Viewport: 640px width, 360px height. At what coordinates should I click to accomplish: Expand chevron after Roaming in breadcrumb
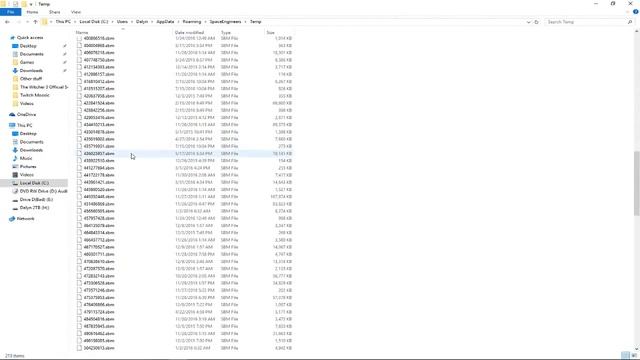205,22
